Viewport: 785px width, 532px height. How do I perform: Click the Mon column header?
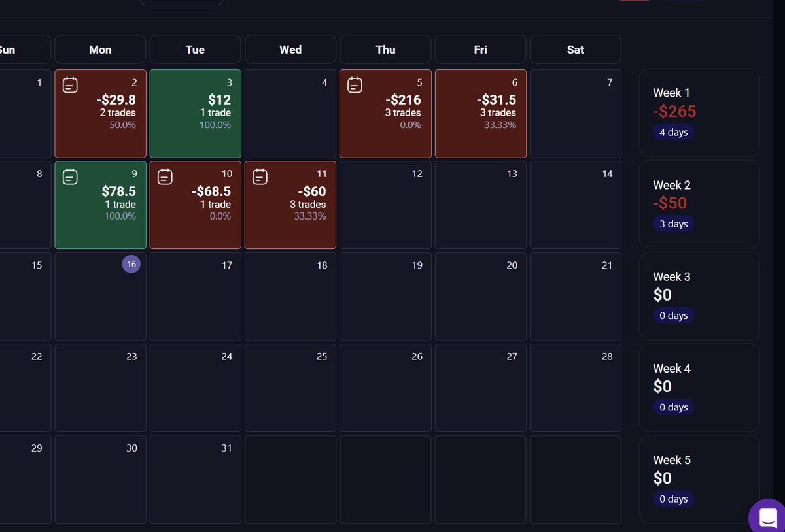point(100,50)
